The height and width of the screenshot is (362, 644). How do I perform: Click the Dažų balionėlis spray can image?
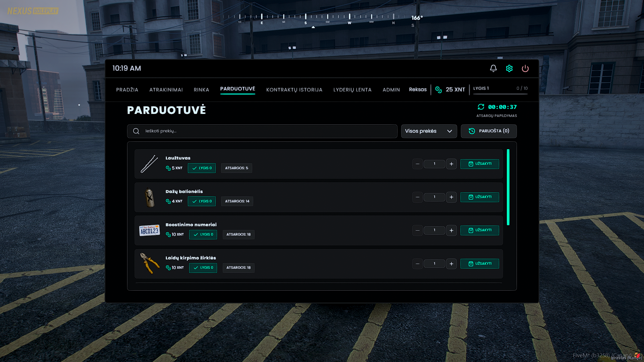[149, 197]
